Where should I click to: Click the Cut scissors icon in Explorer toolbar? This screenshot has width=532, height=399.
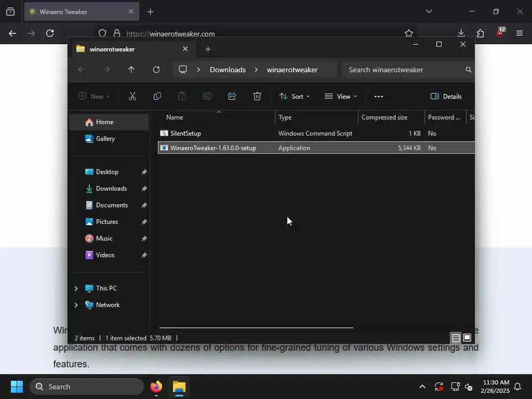click(x=132, y=96)
